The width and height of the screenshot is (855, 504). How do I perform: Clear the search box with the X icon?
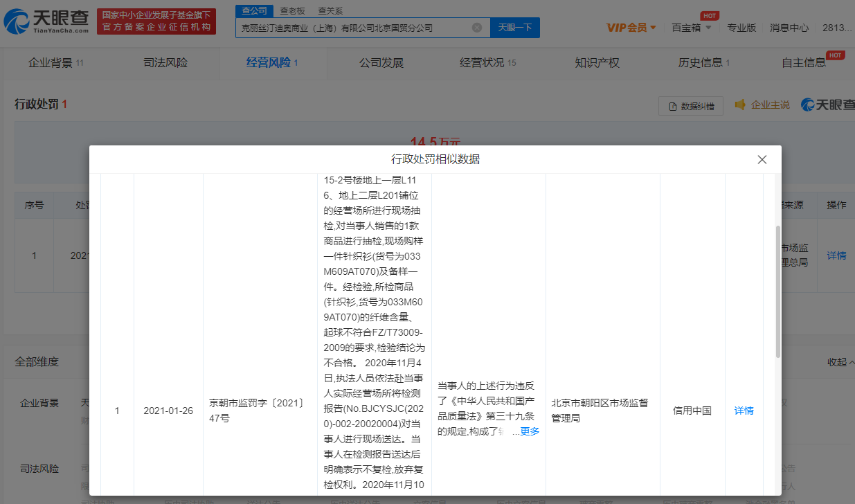pos(477,28)
